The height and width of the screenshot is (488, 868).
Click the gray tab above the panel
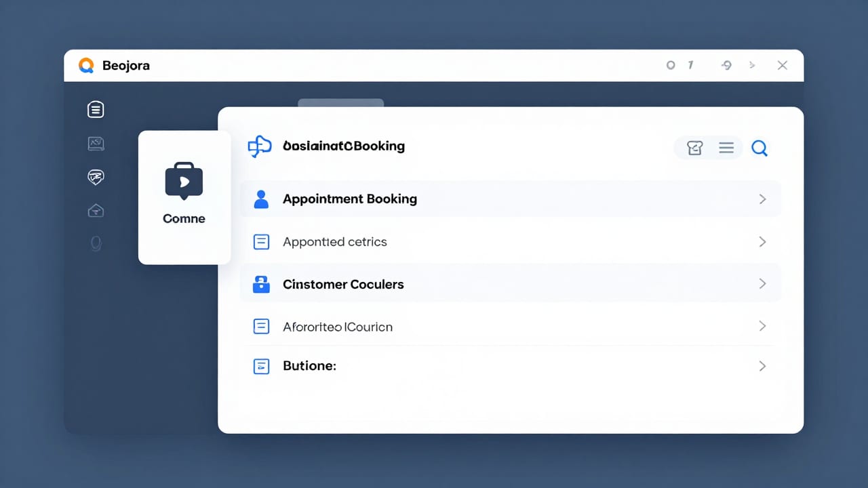341,103
